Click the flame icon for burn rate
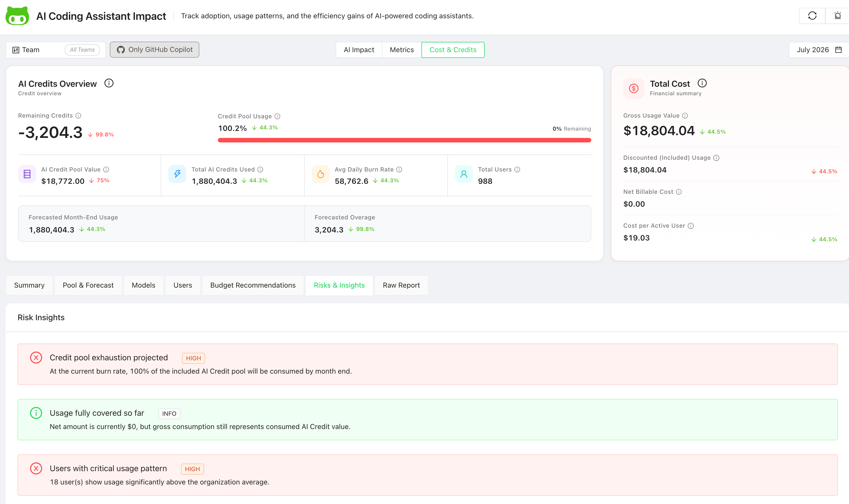 [x=320, y=174]
